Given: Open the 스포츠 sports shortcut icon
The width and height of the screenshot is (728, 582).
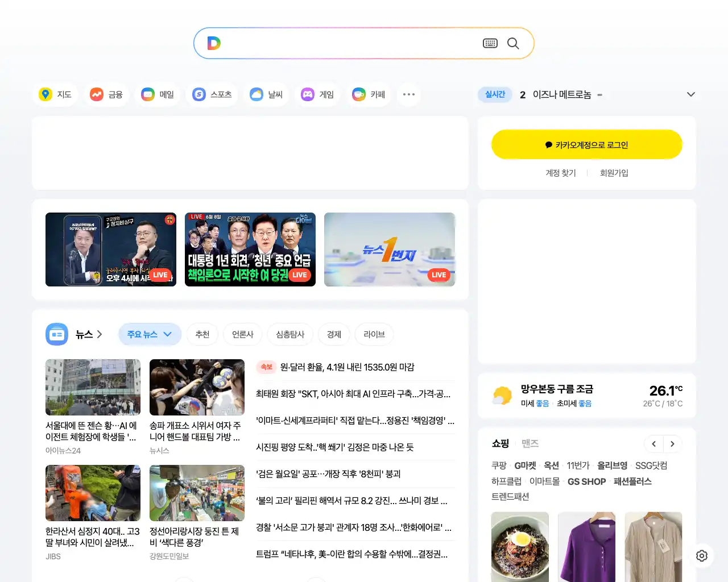Looking at the screenshot, I should click(x=199, y=94).
